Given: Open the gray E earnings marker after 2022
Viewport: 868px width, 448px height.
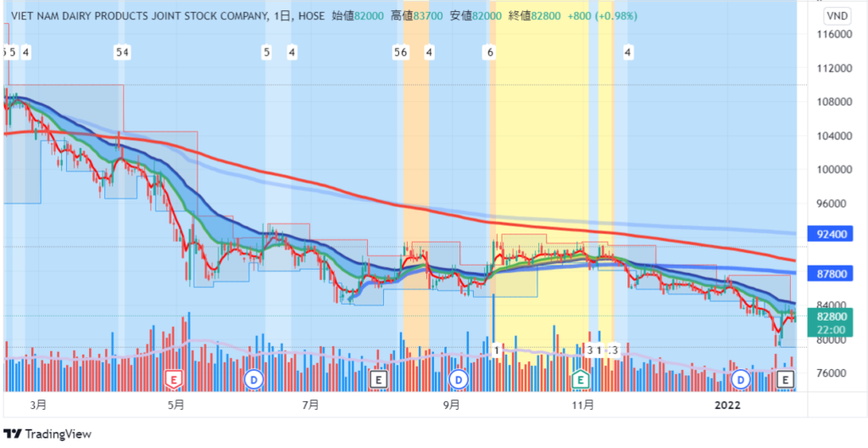Looking at the screenshot, I should tap(786, 380).
